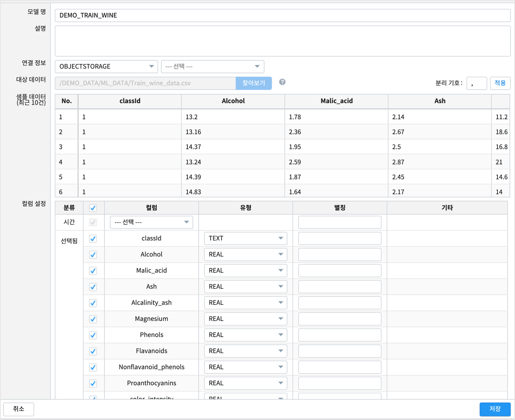
Task: Click the Alcohol value 14.37
Action: pos(193,147)
